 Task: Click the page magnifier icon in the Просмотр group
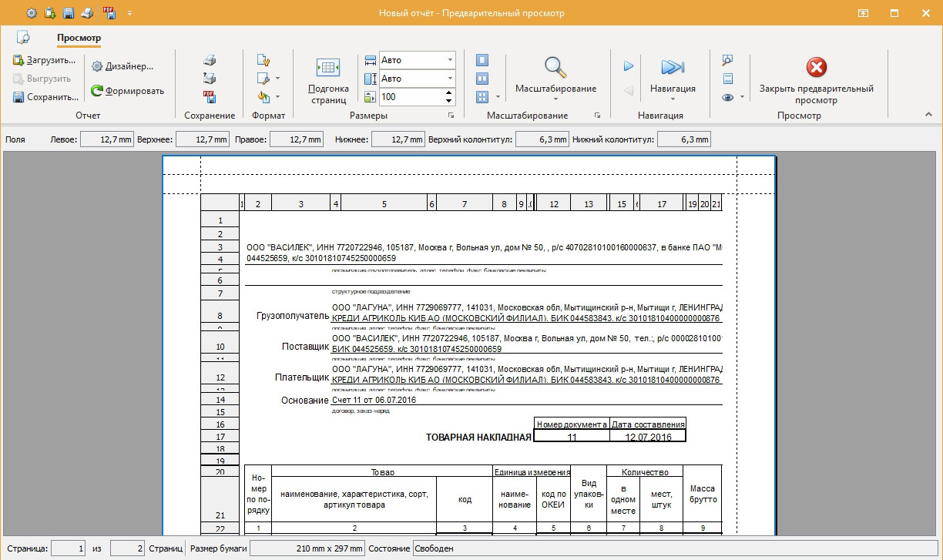[727, 60]
